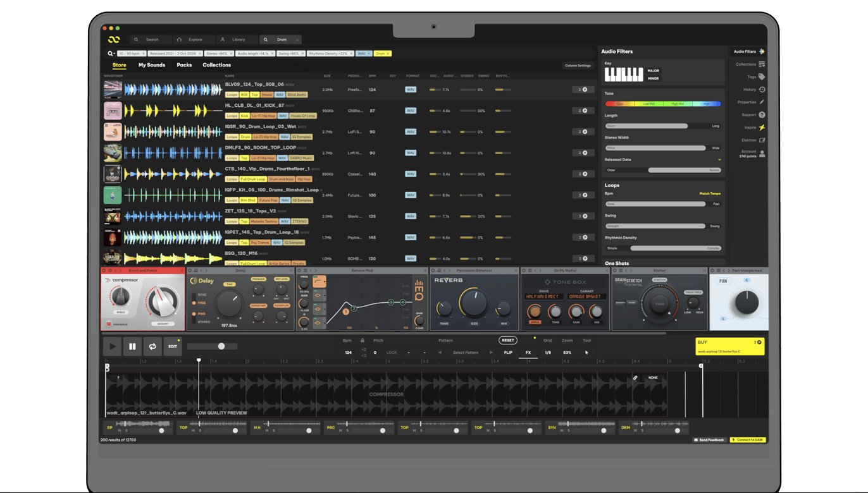Click the Loopcloud logo icon
Viewport: 868px width, 493px height.
[114, 39]
